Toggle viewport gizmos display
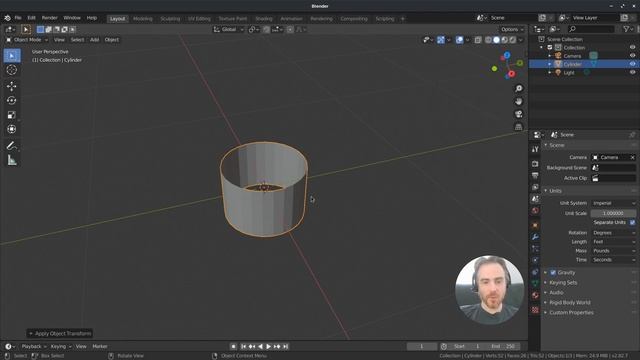Image resolution: width=640 pixels, height=360 pixels. point(441,40)
